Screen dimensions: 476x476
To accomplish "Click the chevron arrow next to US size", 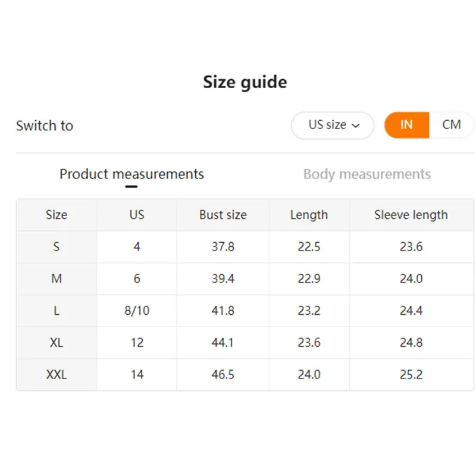I will tap(355, 126).
